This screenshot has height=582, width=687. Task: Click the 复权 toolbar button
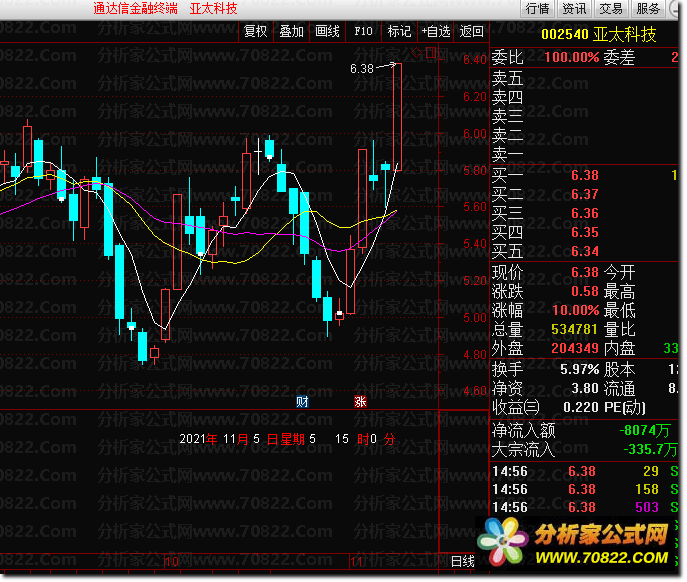coord(256,32)
